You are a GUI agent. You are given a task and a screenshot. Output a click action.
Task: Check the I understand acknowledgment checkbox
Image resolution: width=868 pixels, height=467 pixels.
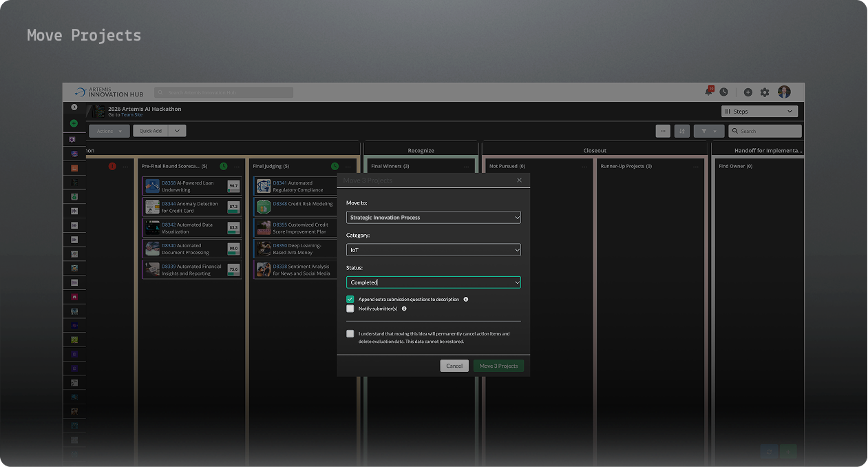[x=350, y=334]
